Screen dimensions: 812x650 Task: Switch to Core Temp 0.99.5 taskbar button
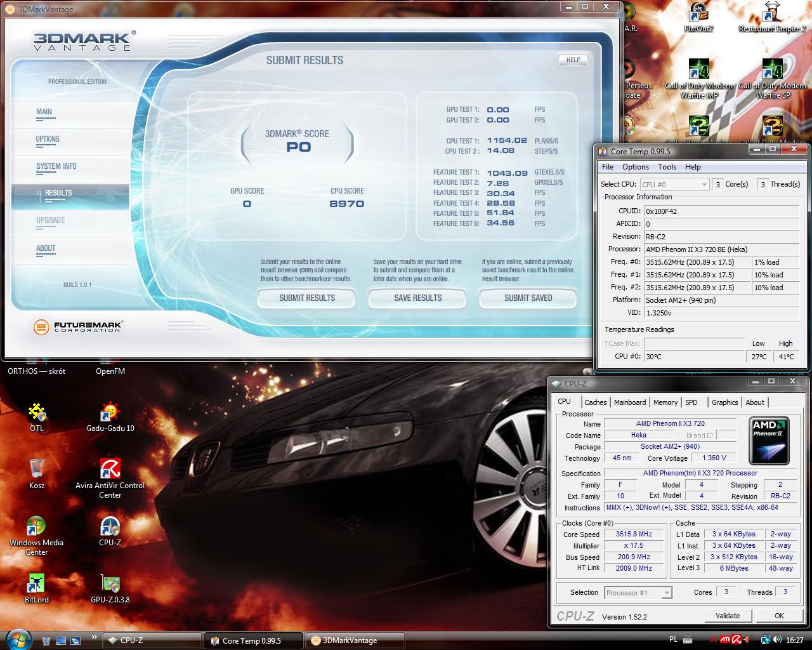click(x=254, y=640)
